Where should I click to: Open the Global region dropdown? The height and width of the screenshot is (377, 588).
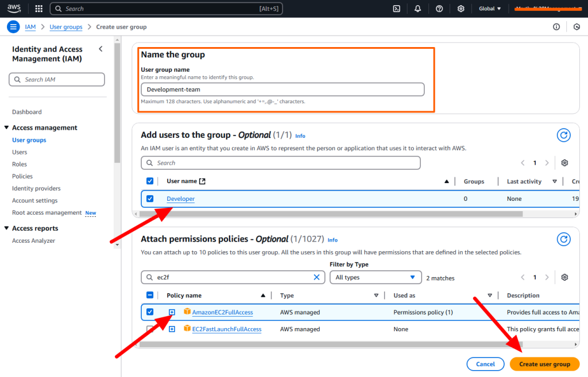tap(489, 9)
